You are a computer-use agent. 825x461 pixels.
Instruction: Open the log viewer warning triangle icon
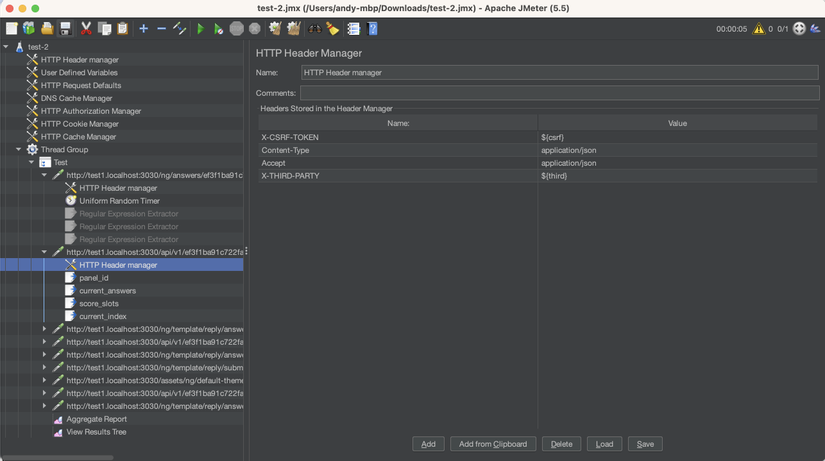coord(758,28)
